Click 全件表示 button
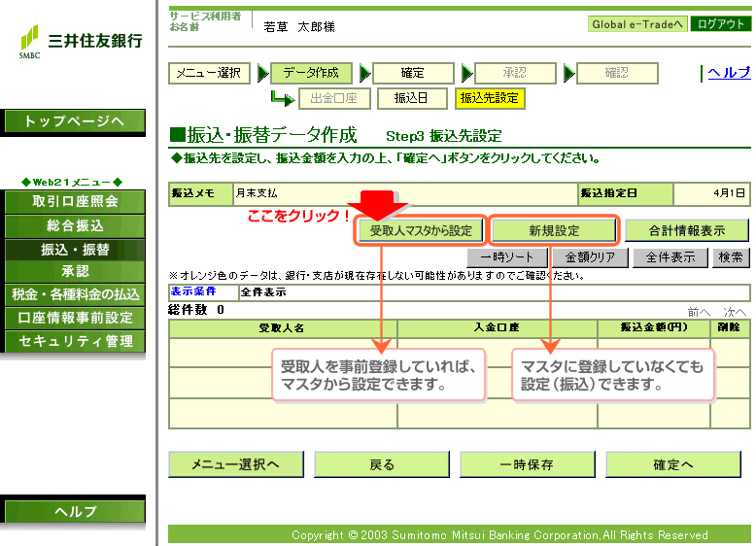 [x=670, y=257]
